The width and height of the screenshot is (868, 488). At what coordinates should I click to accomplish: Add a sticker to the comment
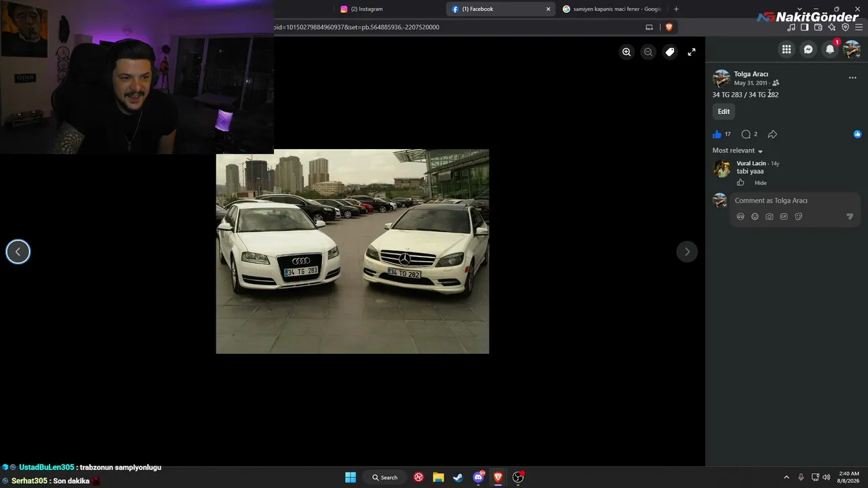tap(798, 217)
